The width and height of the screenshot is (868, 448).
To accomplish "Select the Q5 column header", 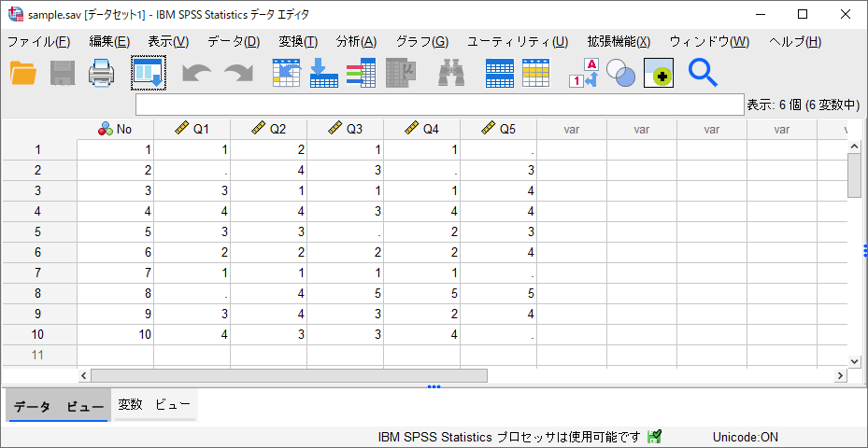I will [498, 130].
